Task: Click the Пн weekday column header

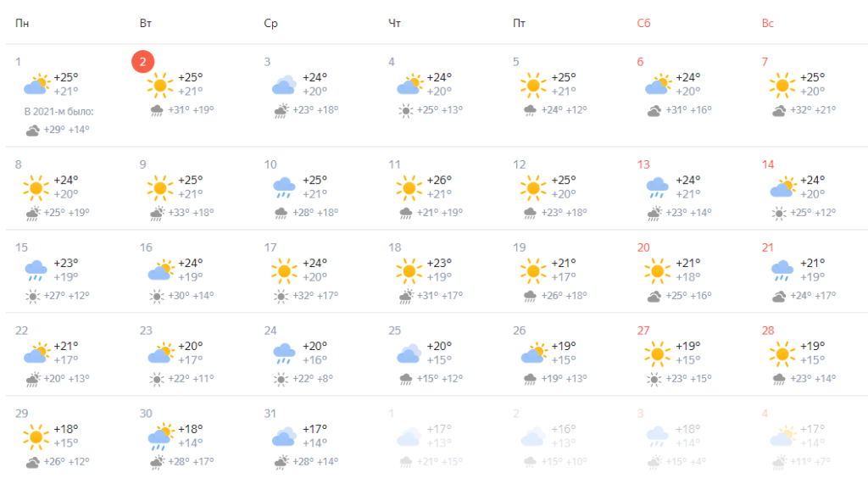Action: 22,23
